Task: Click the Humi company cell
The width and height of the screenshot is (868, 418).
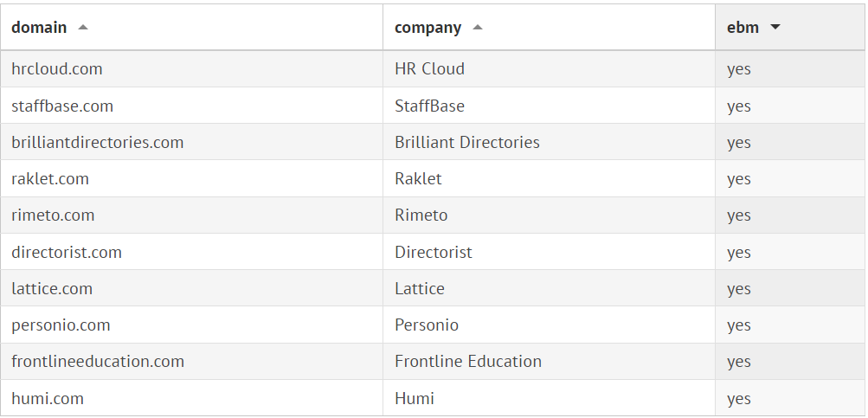Action: pos(415,399)
